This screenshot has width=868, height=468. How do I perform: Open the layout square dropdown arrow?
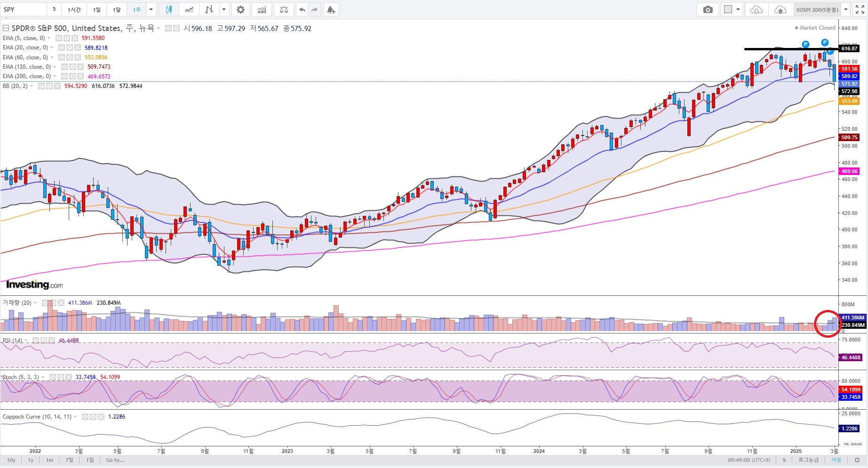point(738,9)
